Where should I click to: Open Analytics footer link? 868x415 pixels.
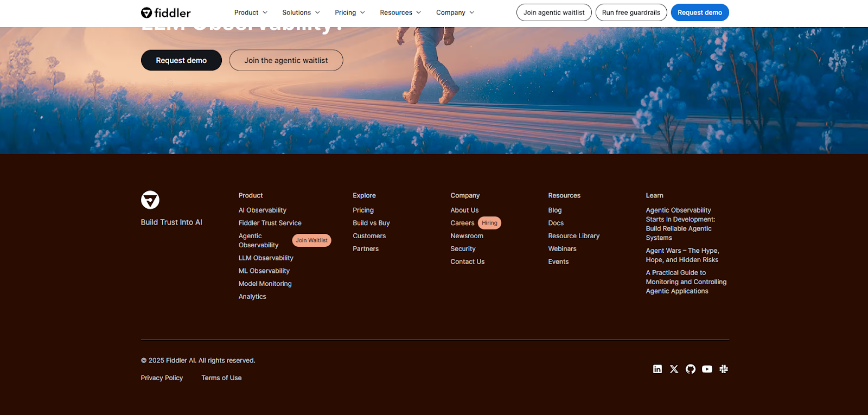pos(252,297)
